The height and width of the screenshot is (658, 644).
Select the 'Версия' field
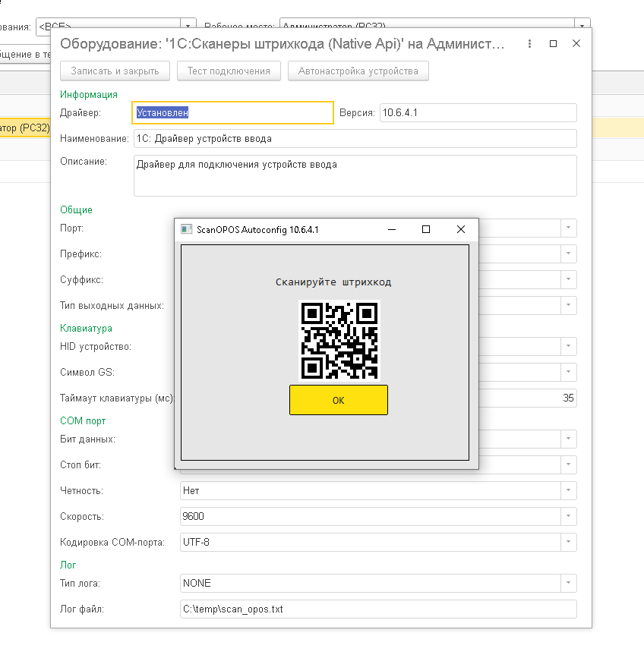click(477, 112)
